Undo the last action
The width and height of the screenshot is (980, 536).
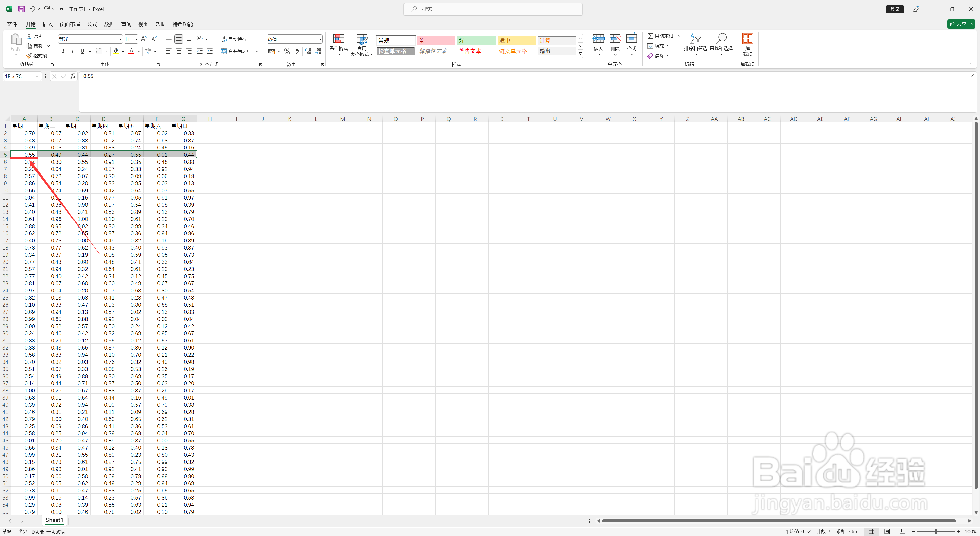tap(32, 9)
